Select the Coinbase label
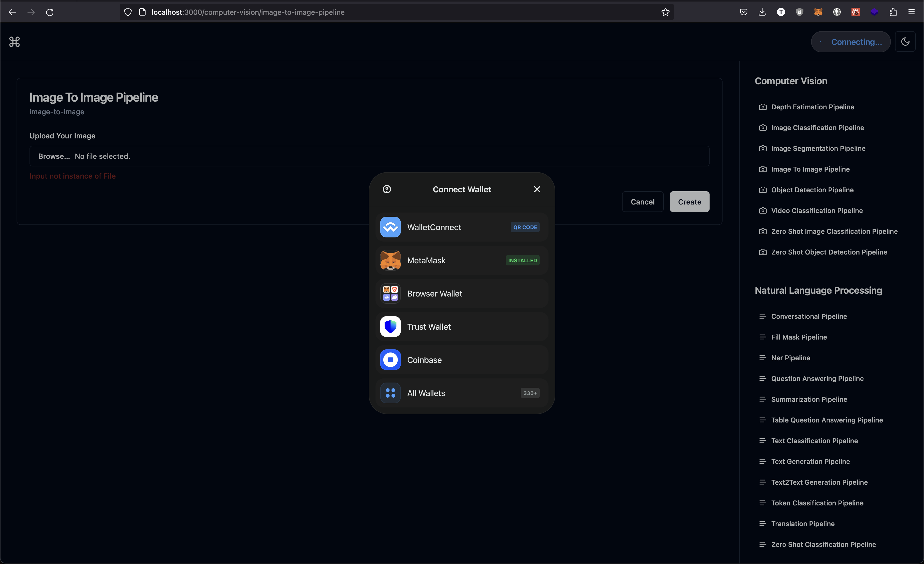 424,360
